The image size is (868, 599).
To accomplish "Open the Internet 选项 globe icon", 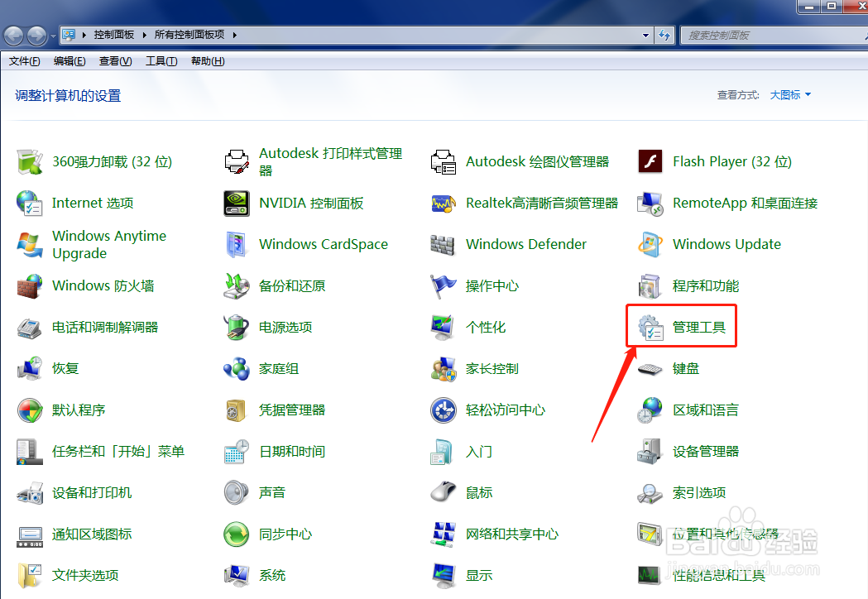I will pyautogui.click(x=30, y=204).
